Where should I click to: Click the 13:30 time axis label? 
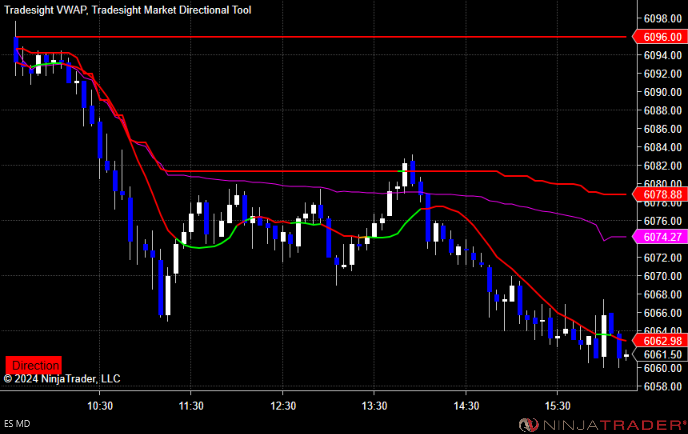pyautogui.click(x=374, y=406)
